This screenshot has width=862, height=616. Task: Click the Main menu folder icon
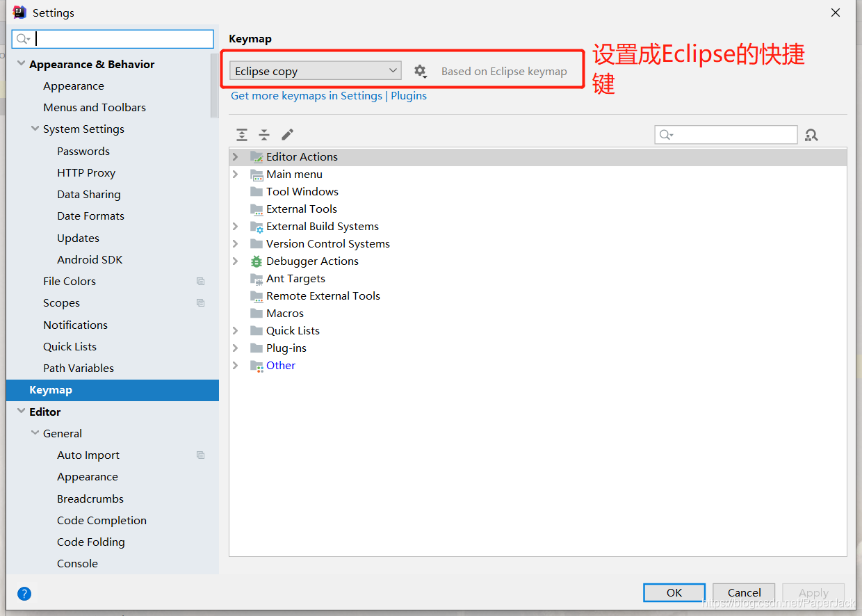click(x=257, y=175)
